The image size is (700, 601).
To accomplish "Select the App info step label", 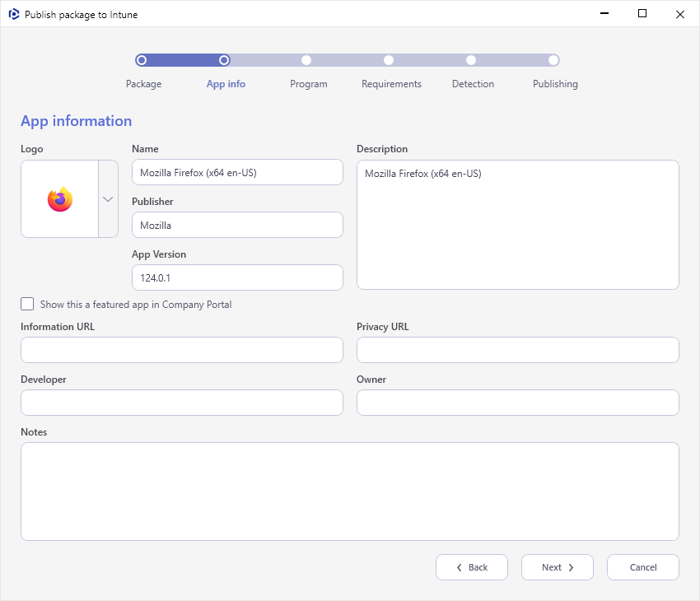I will click(x=226, y=84).
